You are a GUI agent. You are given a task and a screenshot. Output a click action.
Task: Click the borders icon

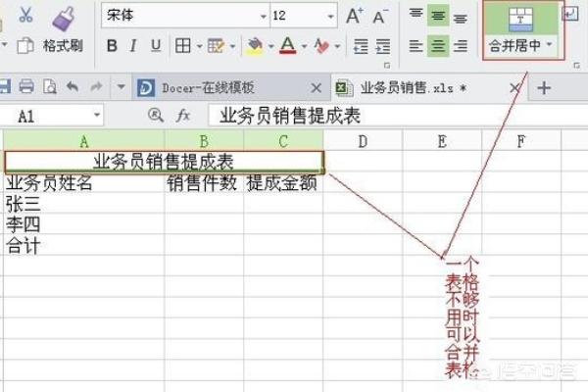point(183,46)
